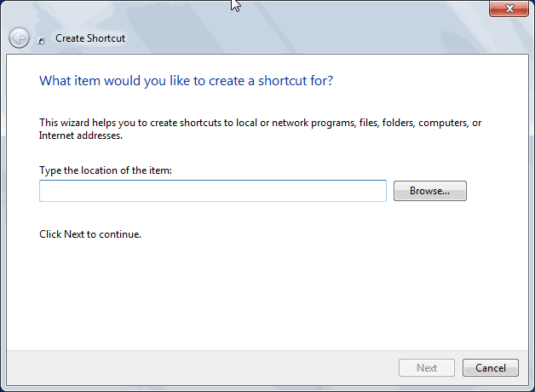
Task: Click the 'Click Next to continue.' instruction text
Action: tap(90, 234)
